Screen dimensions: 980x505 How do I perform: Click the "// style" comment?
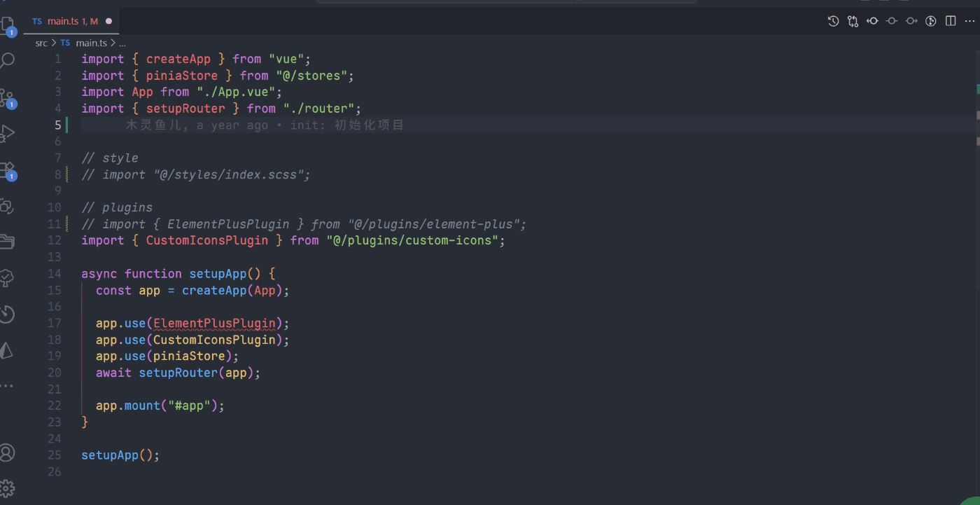coord(110,158)
